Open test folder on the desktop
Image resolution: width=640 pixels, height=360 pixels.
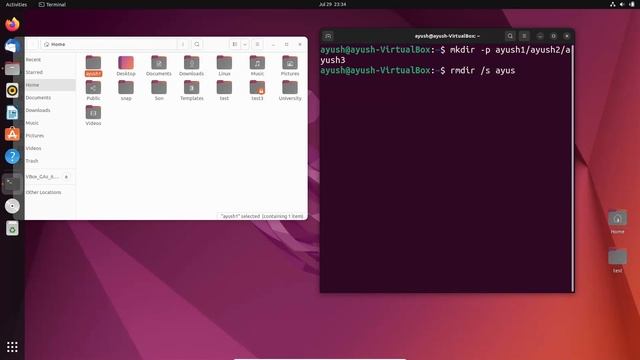click(618, 260)
